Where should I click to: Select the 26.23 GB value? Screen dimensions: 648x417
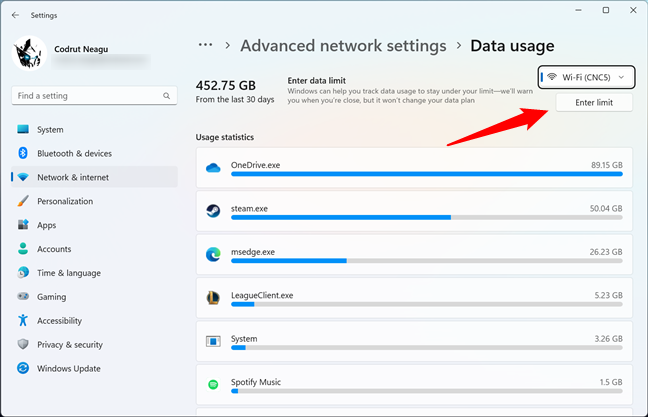click(x=606, y=252)
